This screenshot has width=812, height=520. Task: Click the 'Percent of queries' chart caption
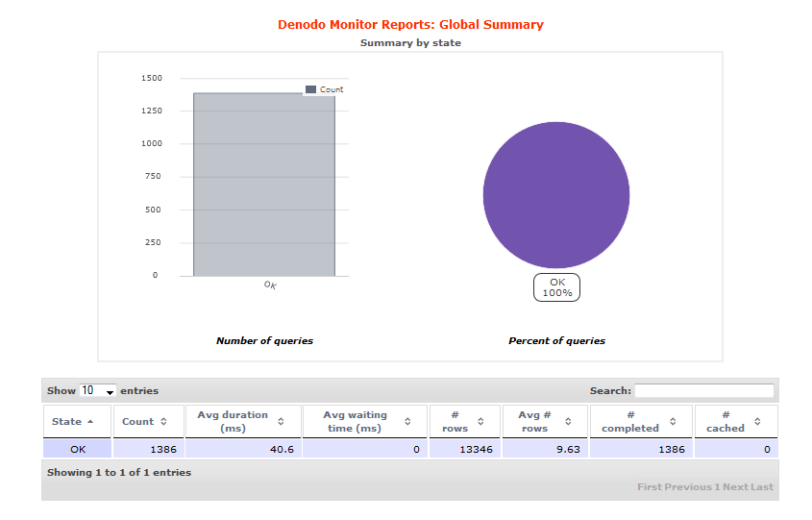click(x=556, y=341)
